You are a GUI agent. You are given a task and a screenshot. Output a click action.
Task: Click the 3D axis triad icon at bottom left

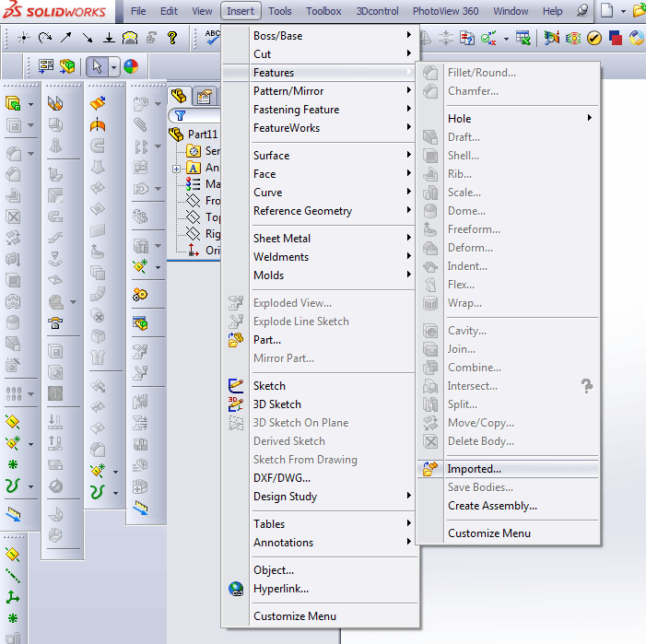pos(12,597)
